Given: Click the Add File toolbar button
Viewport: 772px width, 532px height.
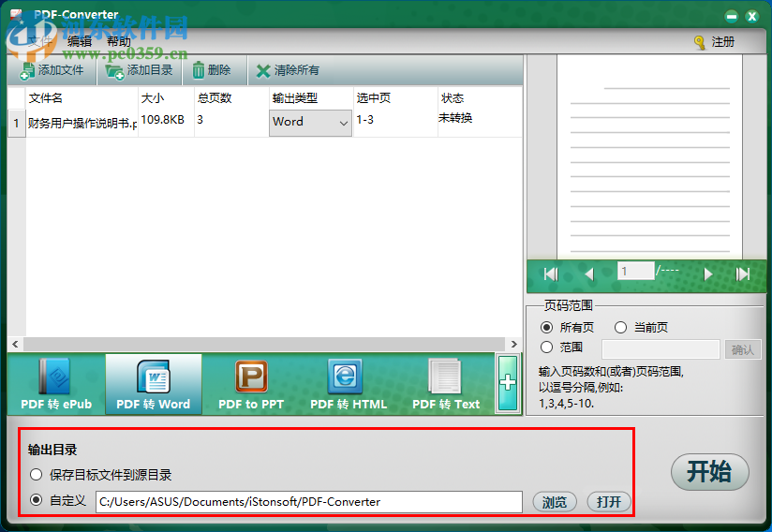Looking at the screenshot, I should (52, 70).
